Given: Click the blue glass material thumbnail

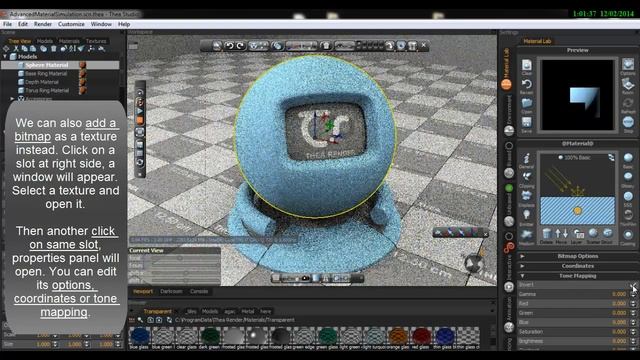Looking at the screenshot, I should point(140,336).
